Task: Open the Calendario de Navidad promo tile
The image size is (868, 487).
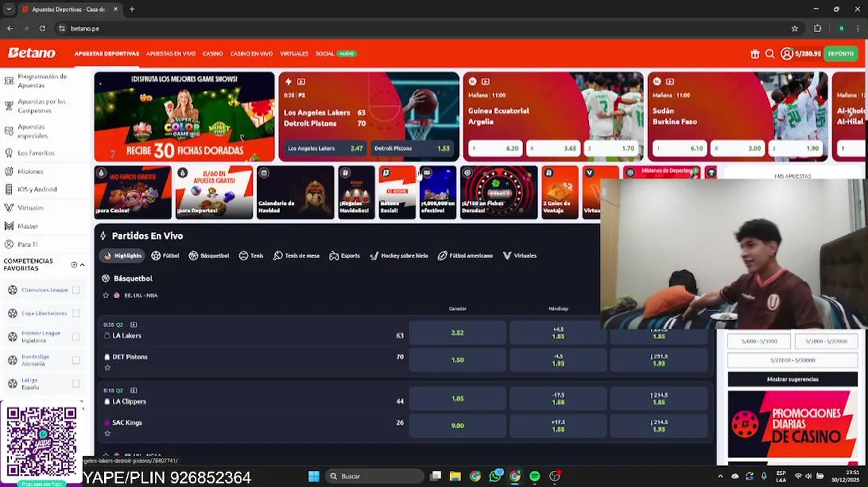Action: point(295,192)
